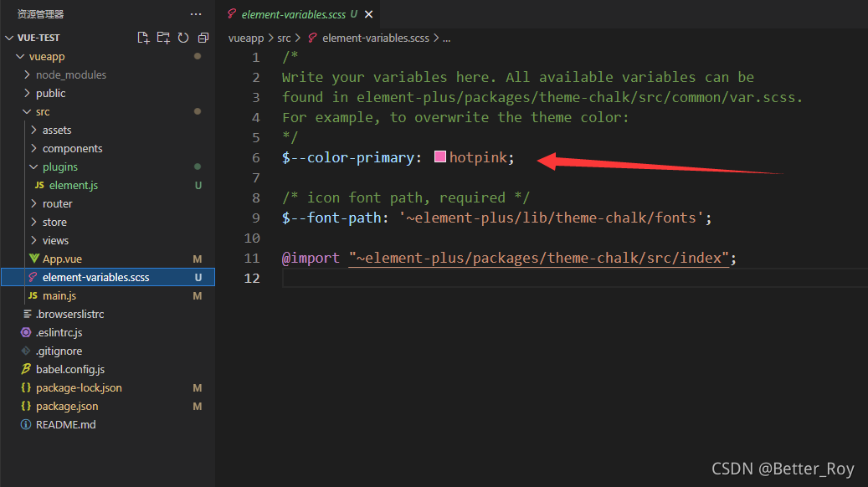Click element-variables.scss in the breadcrumb

(376, 38)
